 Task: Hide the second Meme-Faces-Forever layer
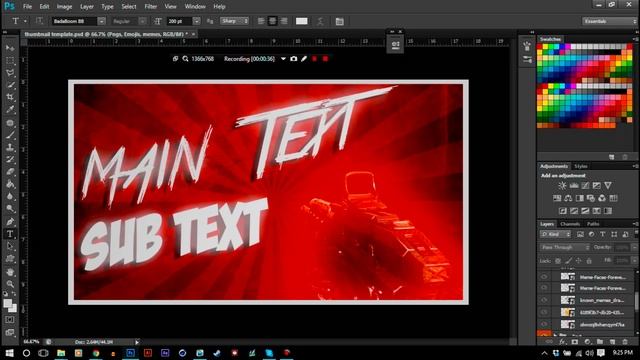544,288
